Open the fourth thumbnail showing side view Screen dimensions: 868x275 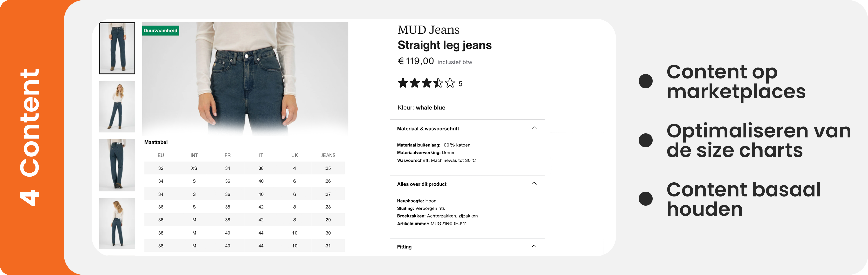pos(117,224)
